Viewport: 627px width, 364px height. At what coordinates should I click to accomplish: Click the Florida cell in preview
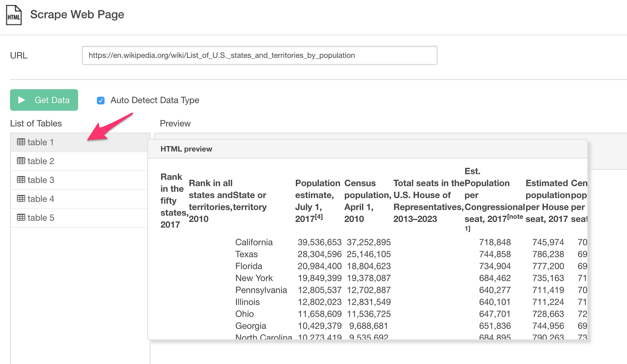[249, 266]
